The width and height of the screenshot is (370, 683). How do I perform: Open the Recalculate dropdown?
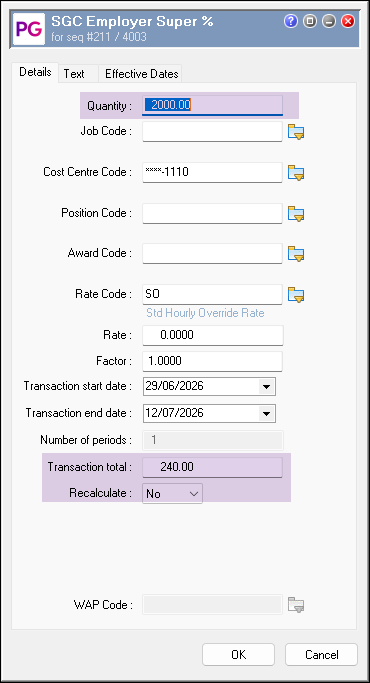click(172, 494)
